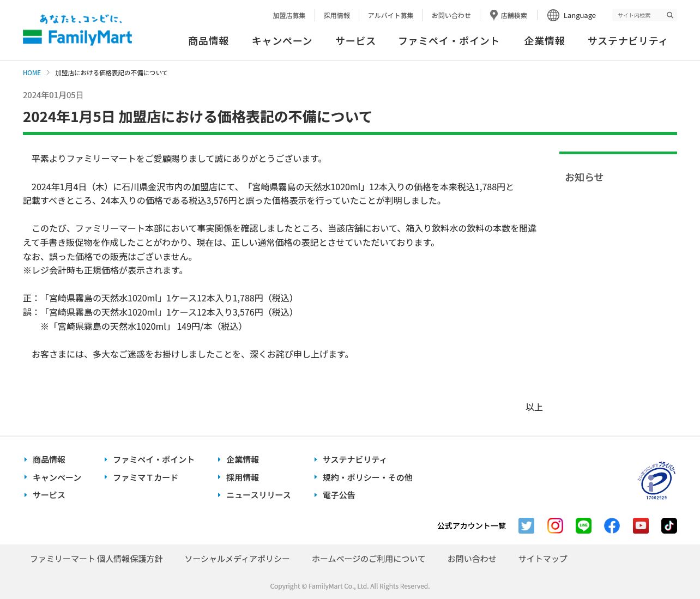Viewport: 700px width, 599px height.
Task: Open the official Facebook account icon
Action: click(x=612, y=525)
